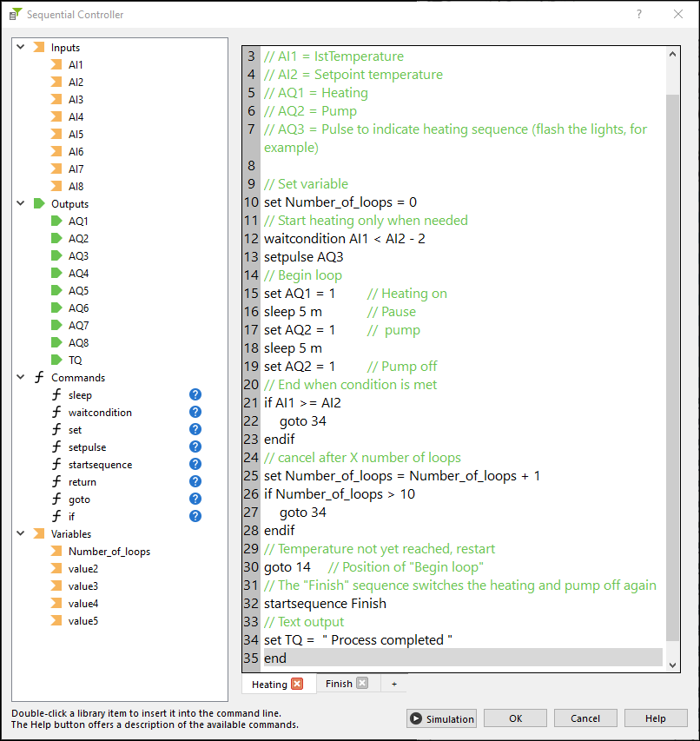The height and width of the screenshot is (741, 700).
Task: Close the Finish sequence tab
Action: pos(362,684)
